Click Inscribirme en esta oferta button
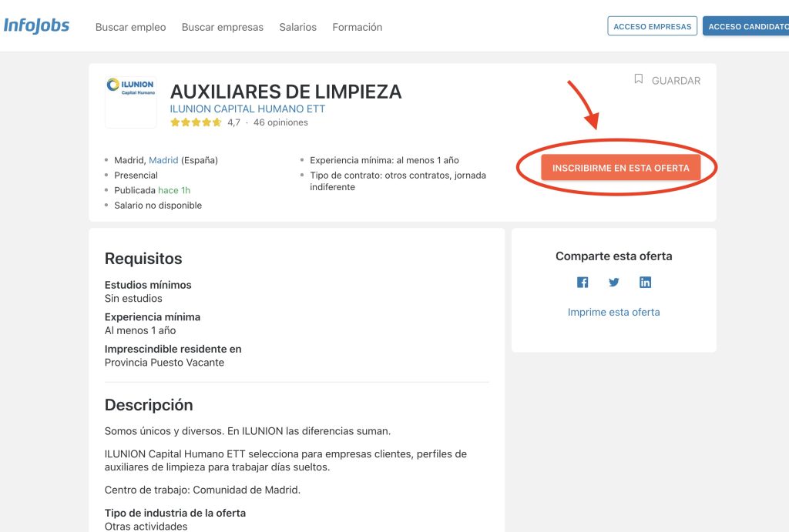 [621, 168]
